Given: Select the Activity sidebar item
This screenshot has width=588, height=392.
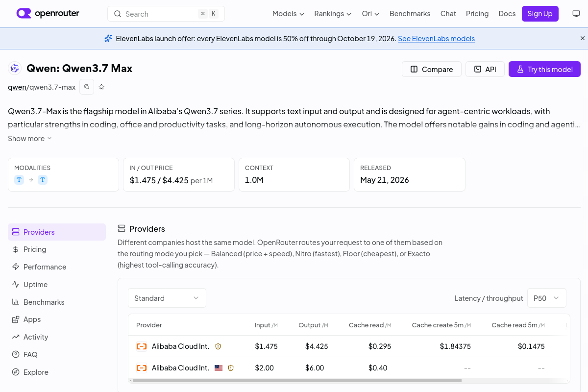Looking at the screenshot, I should pyautogui.click(x=57, y=337).
